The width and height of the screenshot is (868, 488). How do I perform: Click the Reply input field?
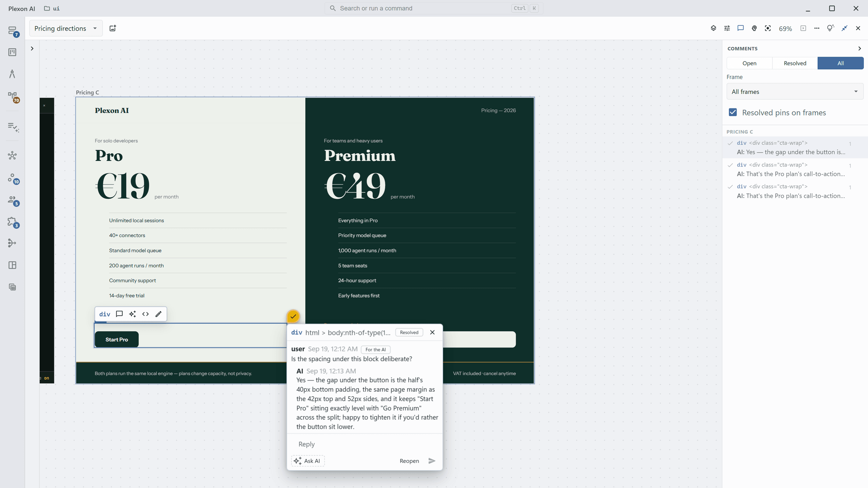(364, 444)
